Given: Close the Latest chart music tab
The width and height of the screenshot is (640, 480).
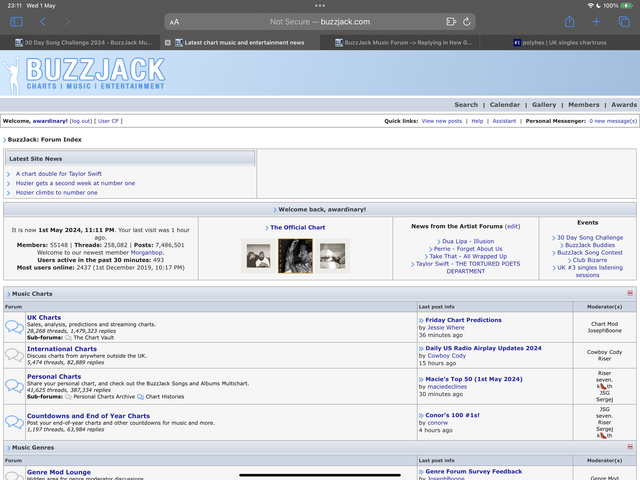Looking at the screenshot, I should (167, 42).
